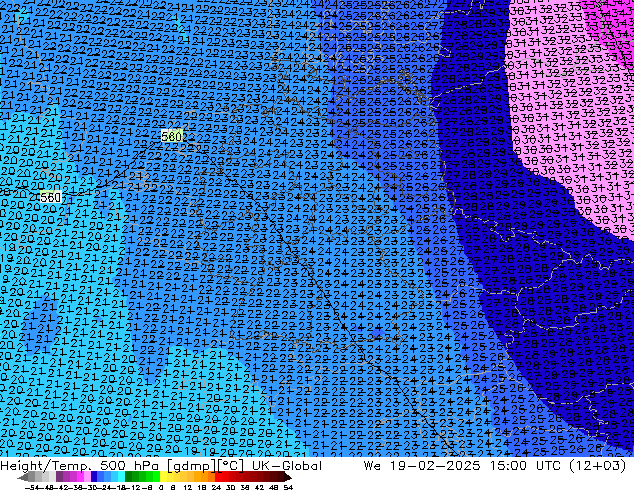634x490 pixels.
Task: Click the 'UK-Global' model label
Action: 287,466
